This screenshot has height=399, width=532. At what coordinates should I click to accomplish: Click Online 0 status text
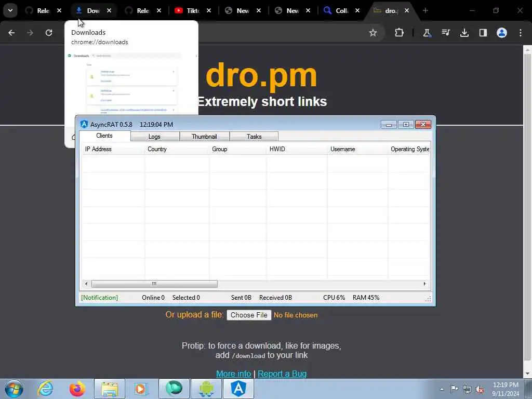[x=153, y=298]
